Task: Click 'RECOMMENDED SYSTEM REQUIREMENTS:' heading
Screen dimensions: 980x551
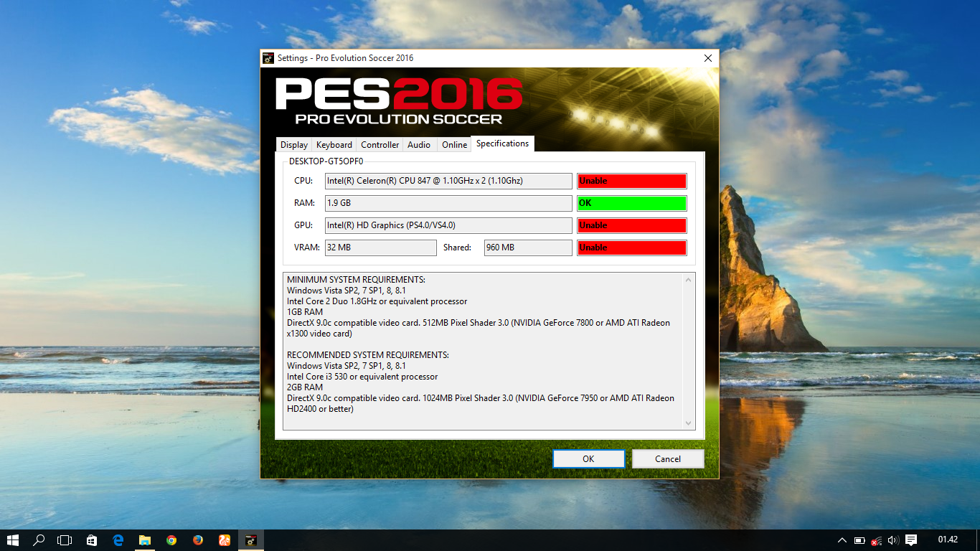Action: coord(368,355)
